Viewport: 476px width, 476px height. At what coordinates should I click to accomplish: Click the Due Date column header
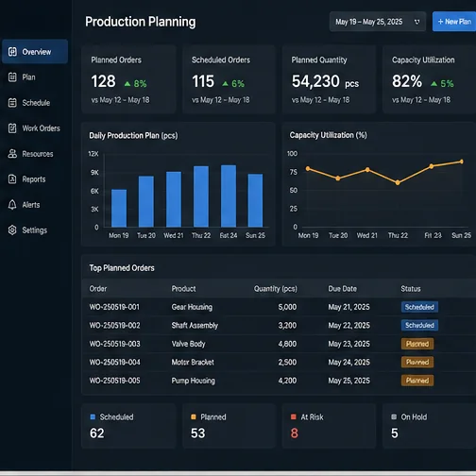[343, 289]
